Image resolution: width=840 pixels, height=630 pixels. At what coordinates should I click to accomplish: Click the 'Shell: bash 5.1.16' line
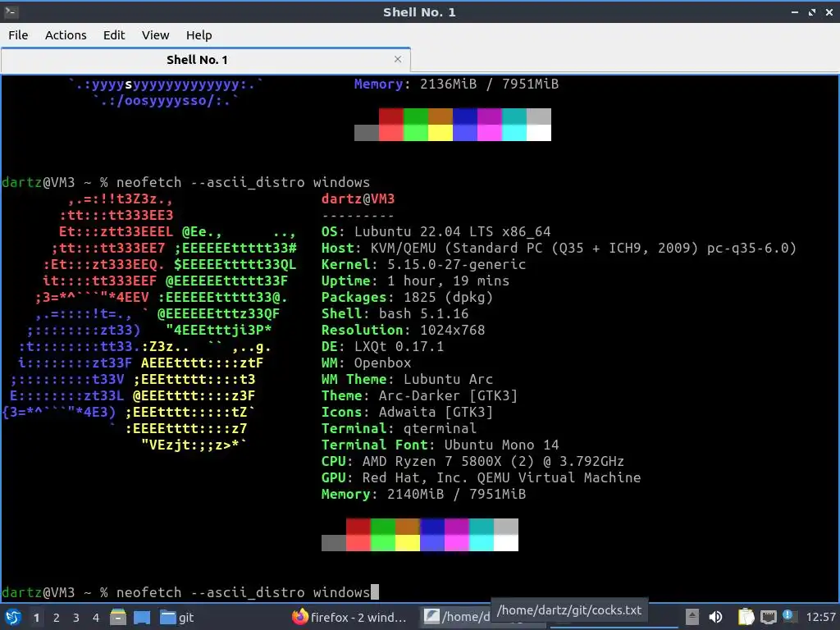395,313
